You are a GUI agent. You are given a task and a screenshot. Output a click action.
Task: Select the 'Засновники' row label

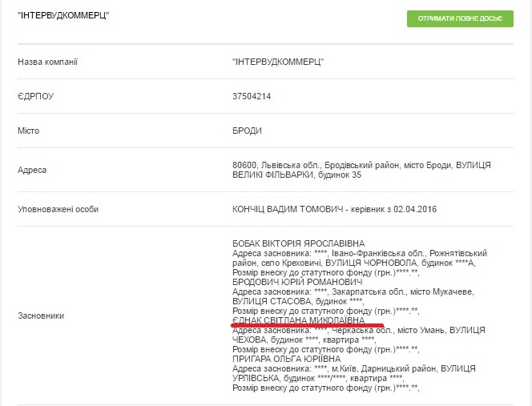coord(41,316)
